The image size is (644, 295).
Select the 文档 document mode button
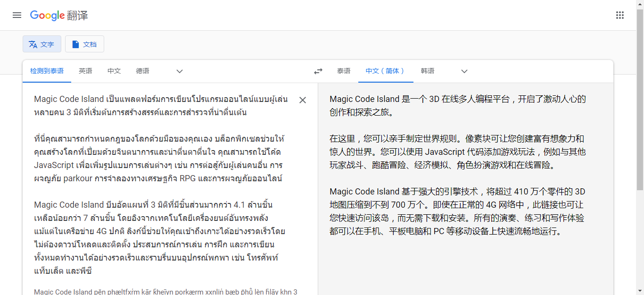pyautogui.click(x=84, y=44)
